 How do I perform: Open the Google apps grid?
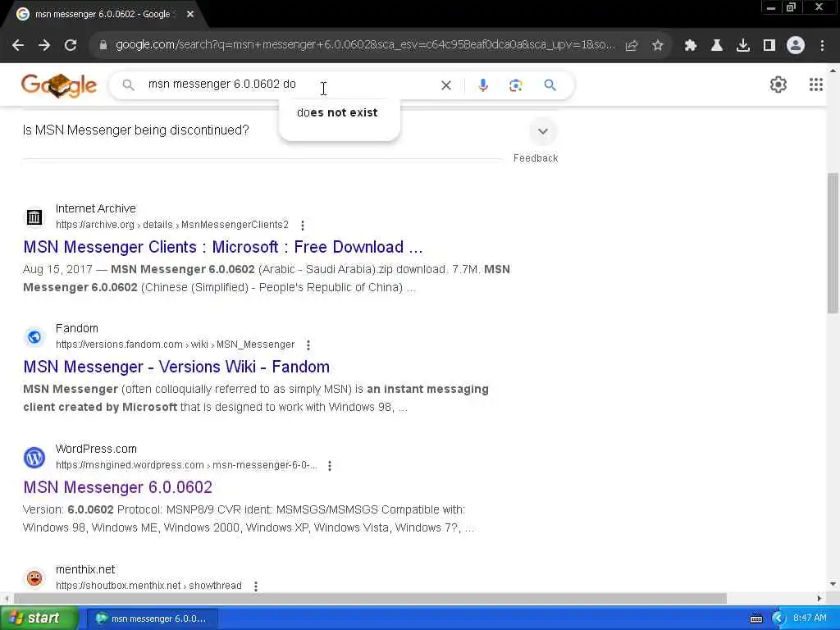pos(816,84)
